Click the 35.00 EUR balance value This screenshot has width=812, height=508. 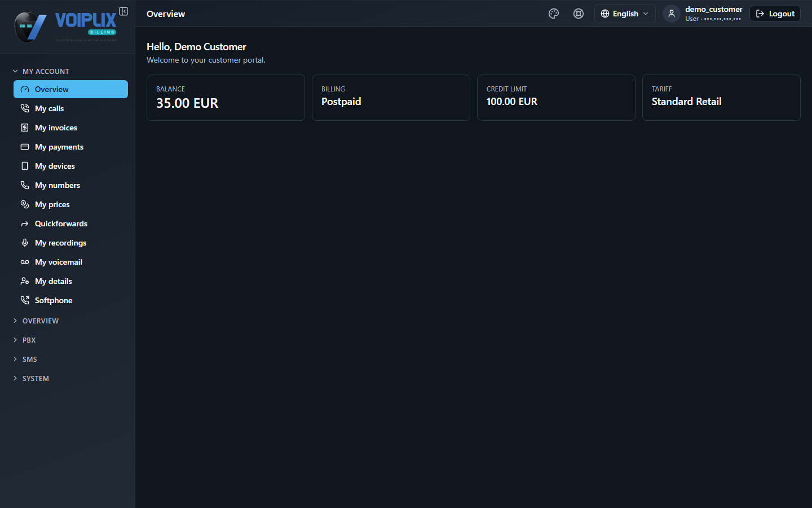[x=187, y=103]
